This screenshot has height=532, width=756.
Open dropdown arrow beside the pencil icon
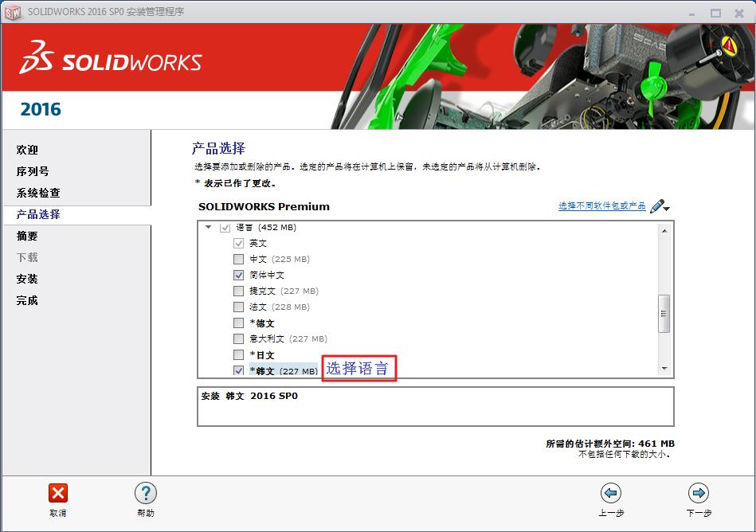667,209
